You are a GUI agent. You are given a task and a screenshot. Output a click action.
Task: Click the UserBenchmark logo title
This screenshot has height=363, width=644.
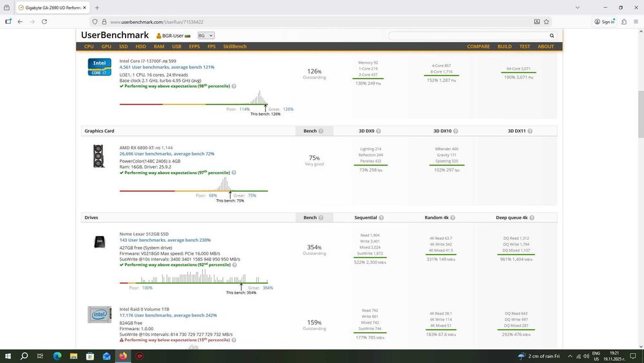pyautogui.click(x=115, y=35)
